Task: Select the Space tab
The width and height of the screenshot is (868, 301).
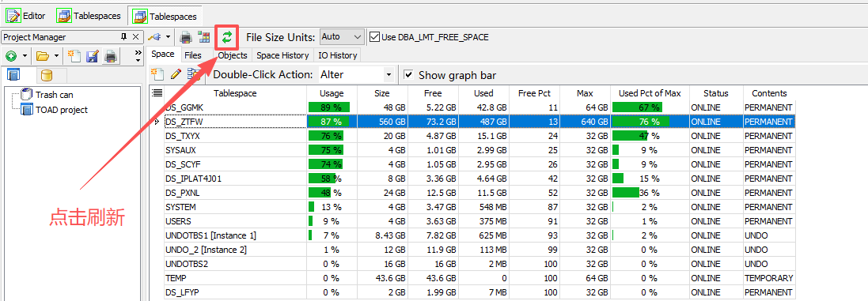Action: click(163, 55)
